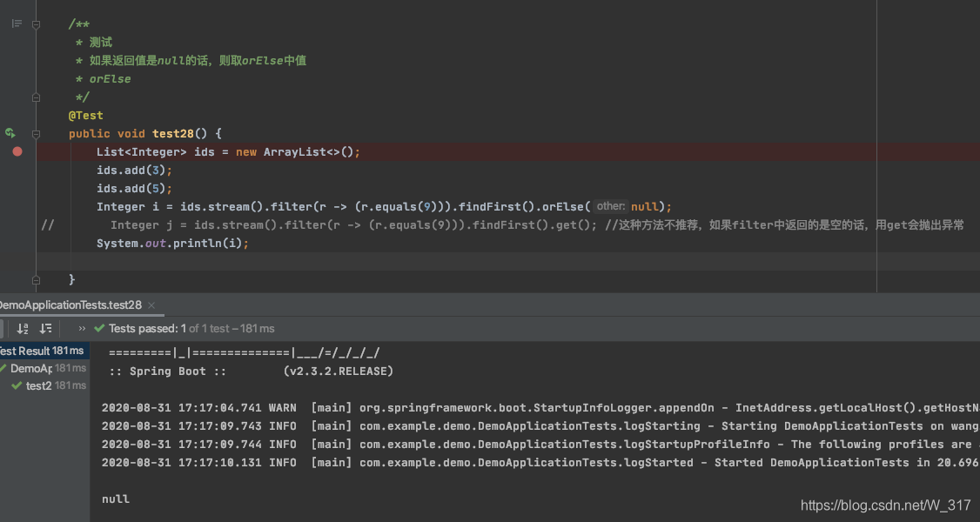The image size is (980, 522).
Task: Sort test results alphabetically
Action: [x=23, y=329]
